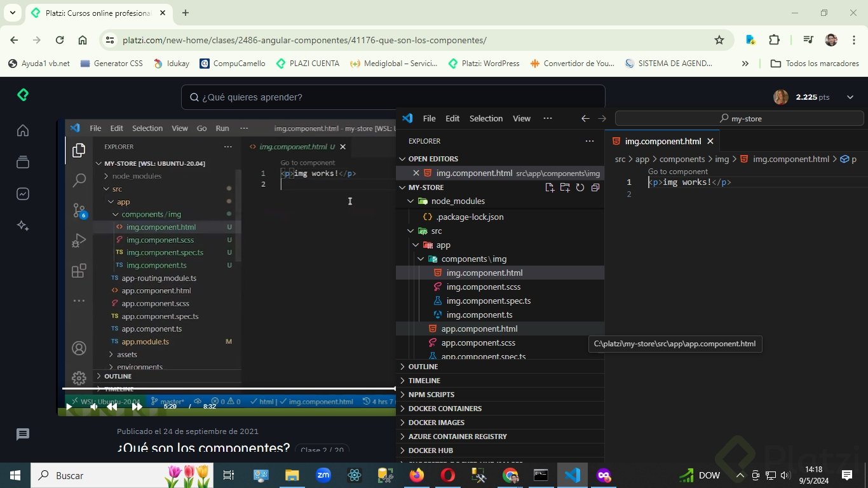Open File menu in front VS Code window
868x488 pixels.
pyautogui.click(x=430, y=118)
